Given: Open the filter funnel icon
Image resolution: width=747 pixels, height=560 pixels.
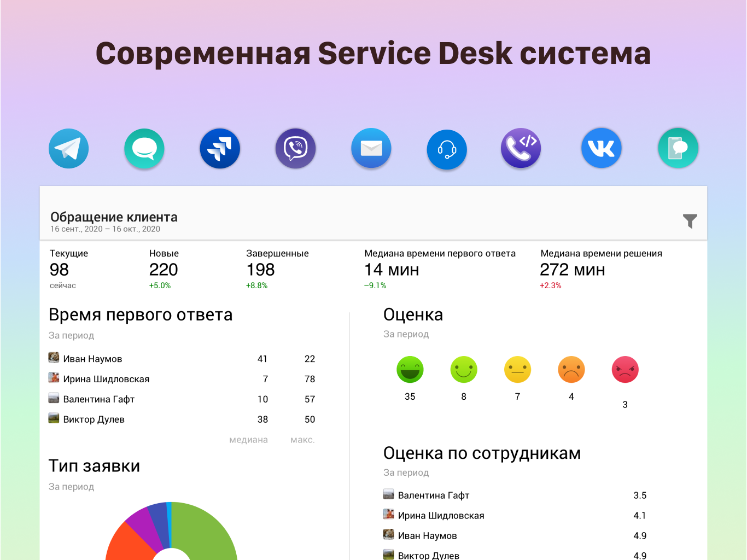Looking at the screenshot, I should point(690,221).
